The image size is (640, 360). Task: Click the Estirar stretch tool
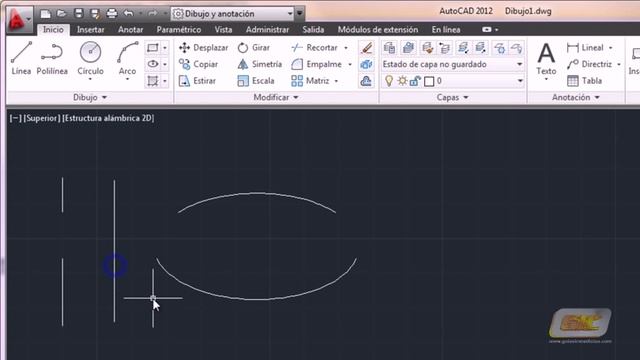point(197,81)
